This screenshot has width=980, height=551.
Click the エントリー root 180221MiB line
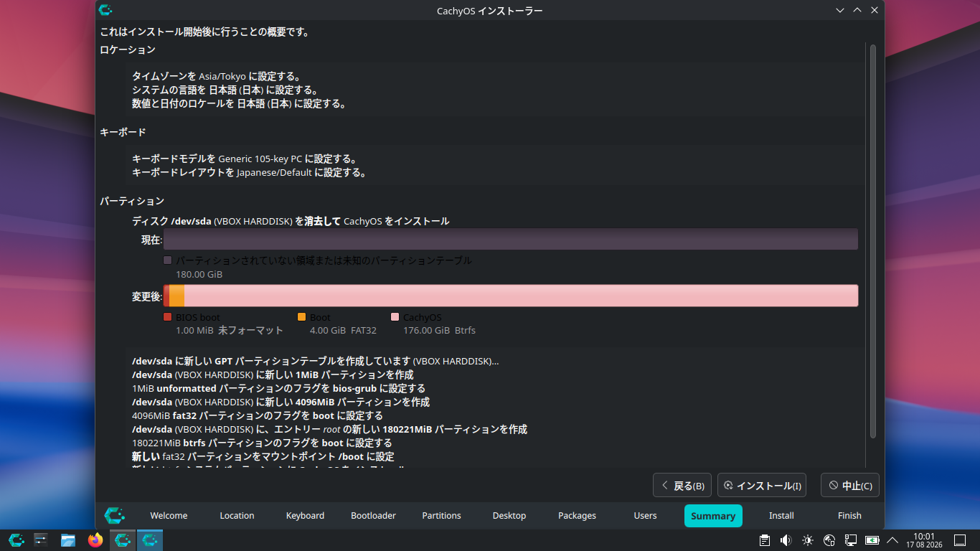(x=330, y=429)
